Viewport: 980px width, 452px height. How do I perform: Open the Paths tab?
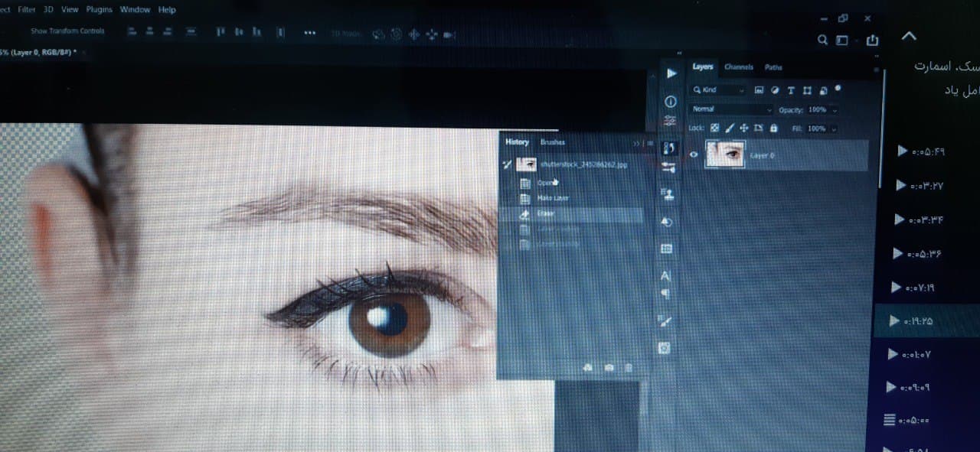pyautogui.click(x=773, y=67)
